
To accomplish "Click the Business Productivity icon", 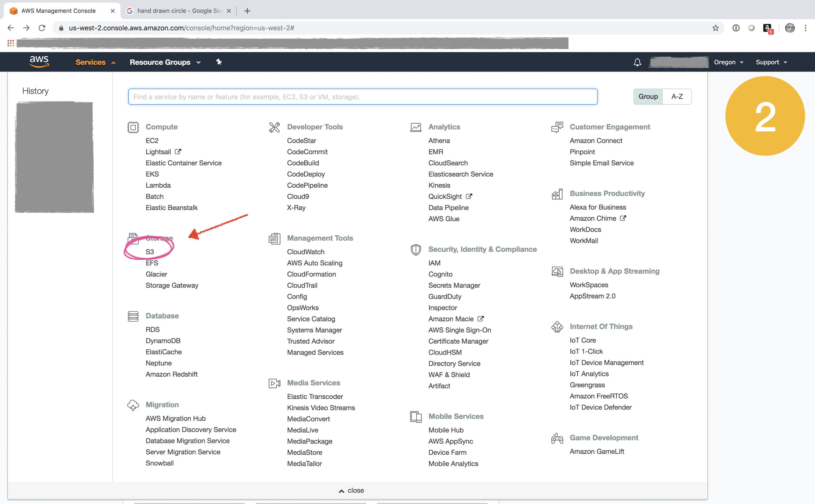I will (x=557, y=194).
